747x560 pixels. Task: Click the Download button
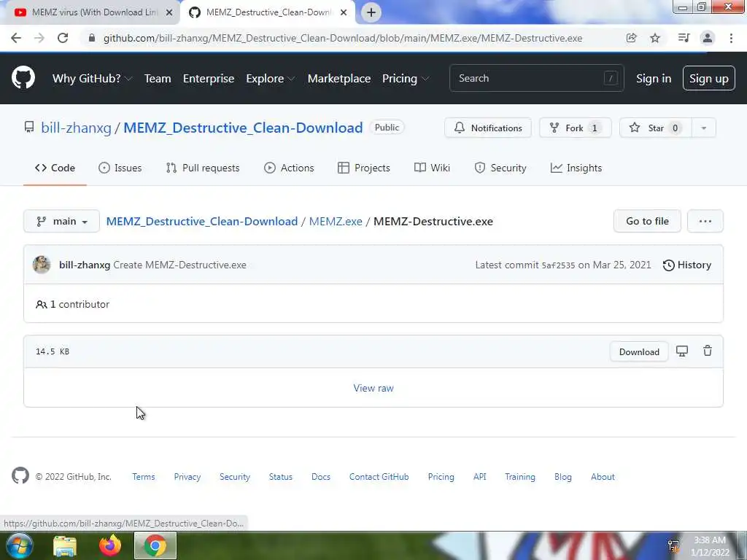coord(639,351)
